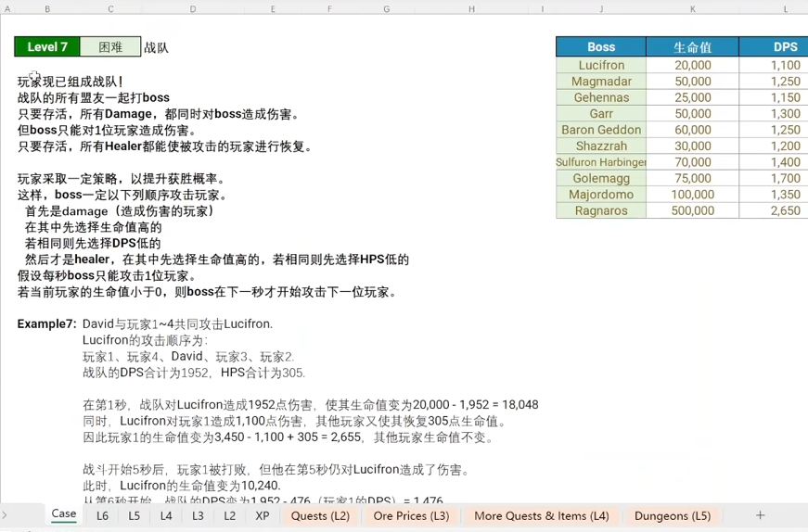The image size is (808, 532).
Task: Click the 困难 difficulty cell
Action: (x=110, y=47)
